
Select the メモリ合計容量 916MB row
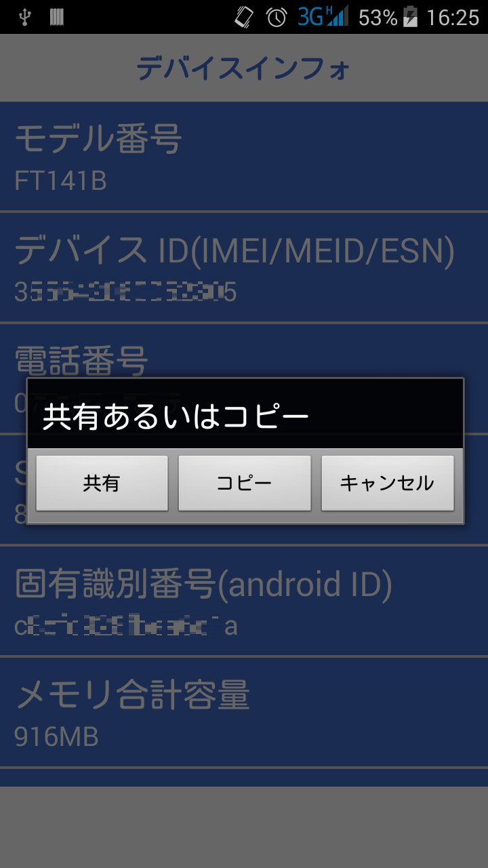pos(244,712)
